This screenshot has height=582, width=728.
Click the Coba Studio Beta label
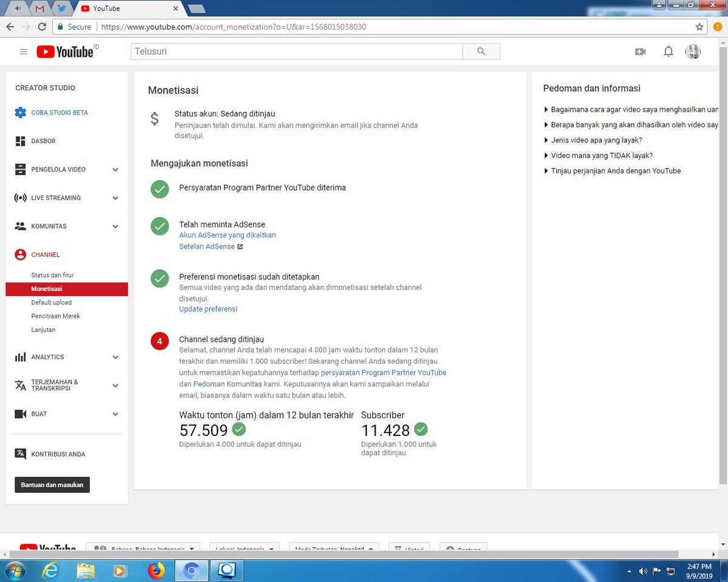point(59,113)
